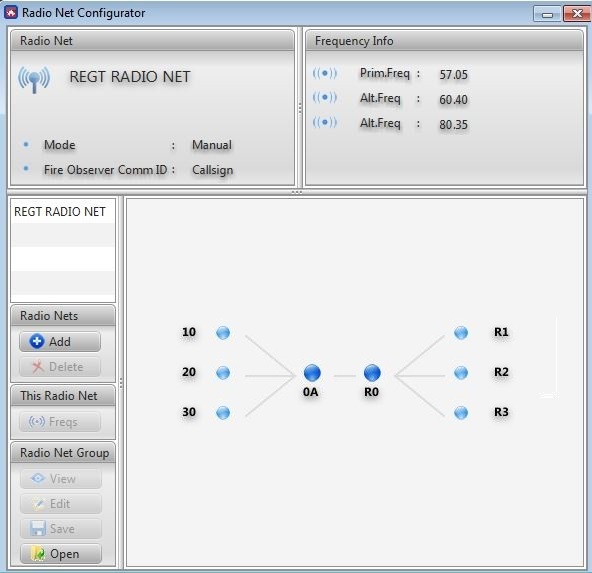
Task: Click the R0 node label
Action: (x=371, y=392)
